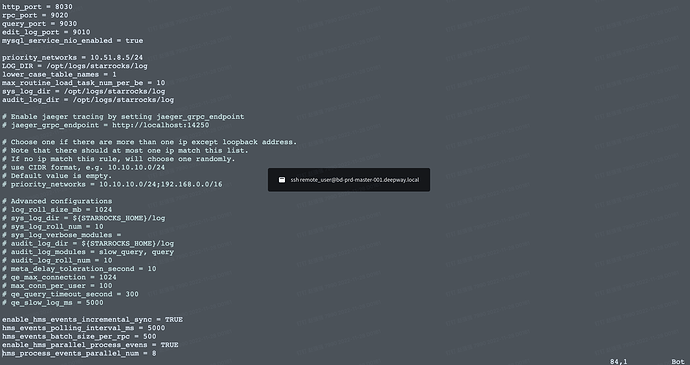Select the mysql_service_nio_enabled = true line
Image resolution: width=690 pixels, height=365 pixels.
tap(73, 41)
